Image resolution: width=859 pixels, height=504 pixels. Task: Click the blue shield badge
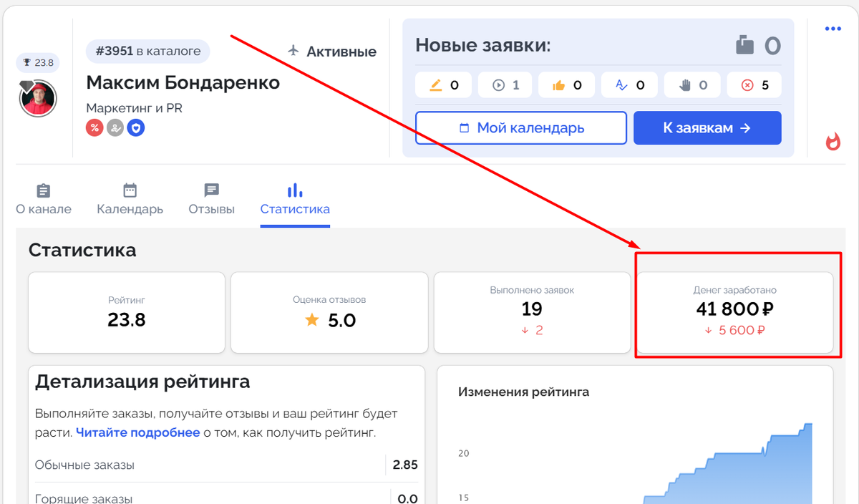coord(136,128)
